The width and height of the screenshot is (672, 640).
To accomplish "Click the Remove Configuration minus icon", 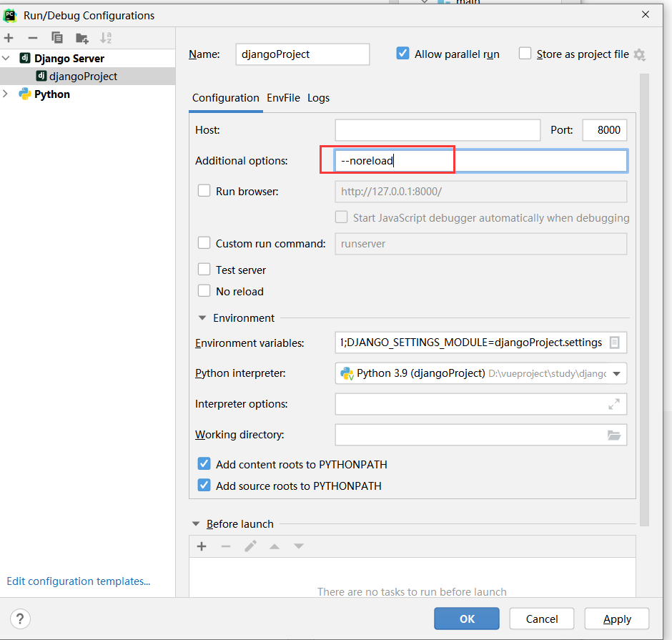I will point(32,38).
